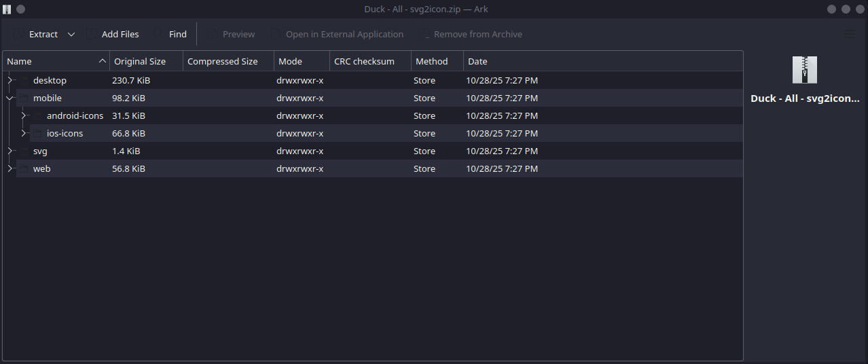This screenshot has width=868, height=364.
Task: Select the mobile folder row name
Action: click(x=48, y=98)
